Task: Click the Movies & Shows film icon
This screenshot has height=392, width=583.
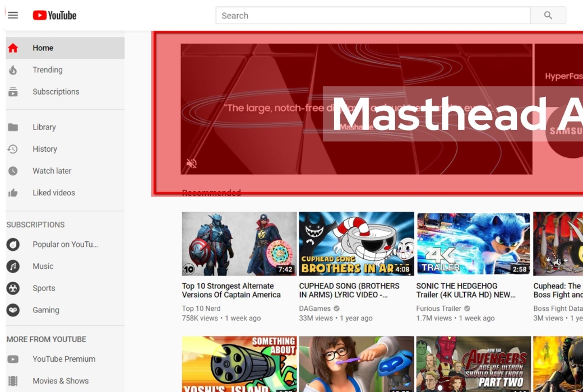Action: [13, 381]
